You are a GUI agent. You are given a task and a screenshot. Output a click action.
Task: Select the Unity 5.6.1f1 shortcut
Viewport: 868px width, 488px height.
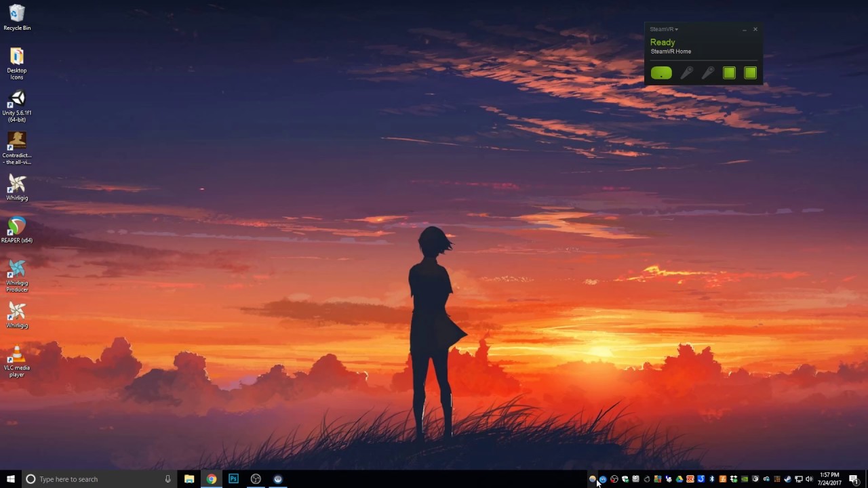[x=17, y=106]
